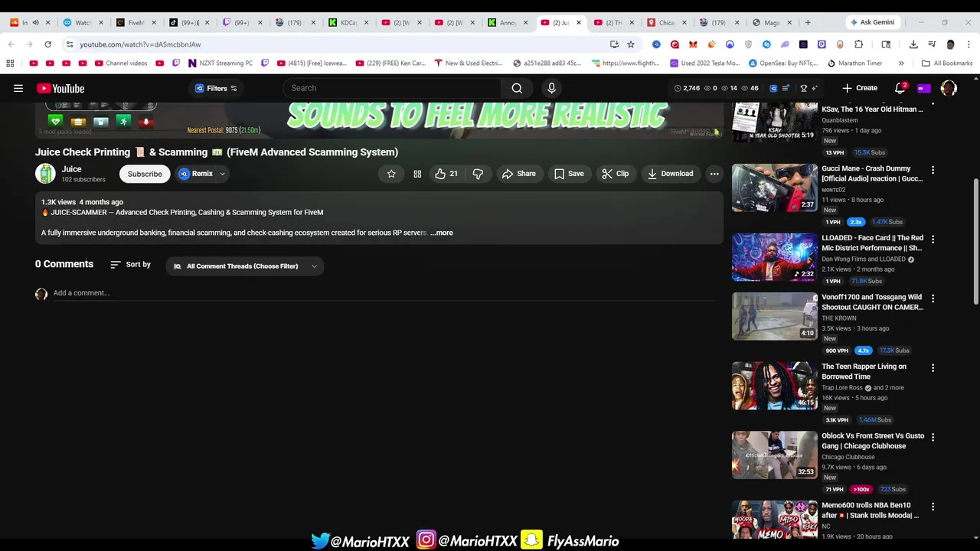Reload the page in browser toolbar
The width and height of the screenshot is (980, 551).
click(x=47, y=44)
